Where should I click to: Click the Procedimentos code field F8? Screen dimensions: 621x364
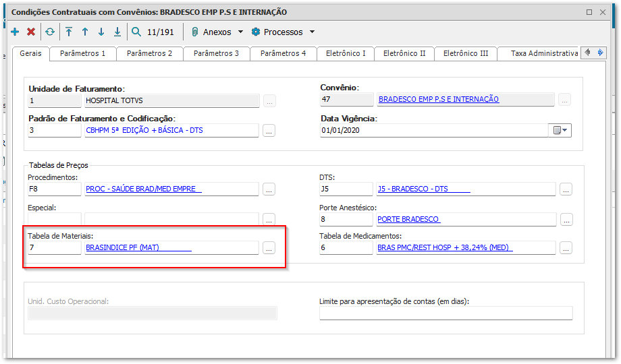(x=54, y=189)
